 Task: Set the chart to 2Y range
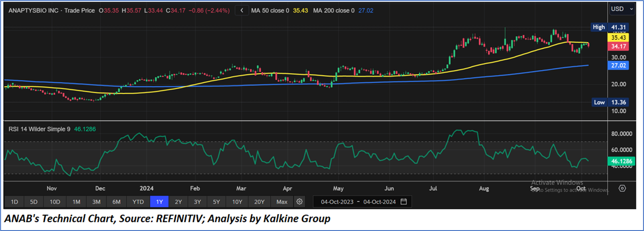(178, 202)
